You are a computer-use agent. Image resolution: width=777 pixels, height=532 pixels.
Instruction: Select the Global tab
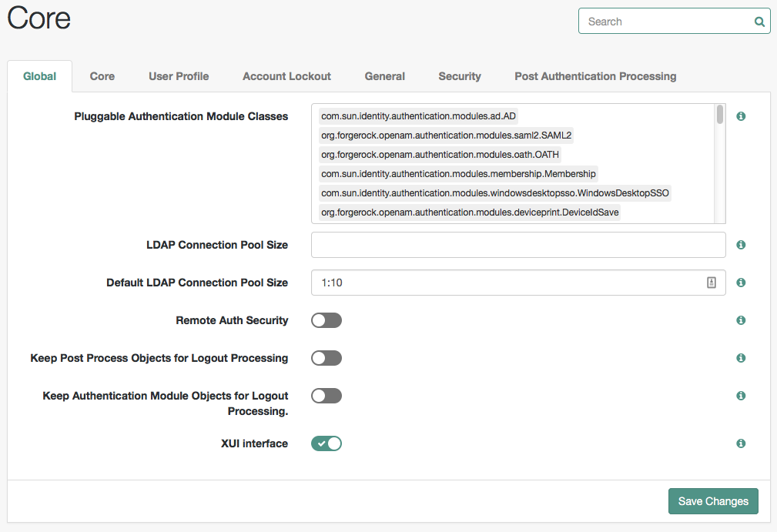[39, 76]
